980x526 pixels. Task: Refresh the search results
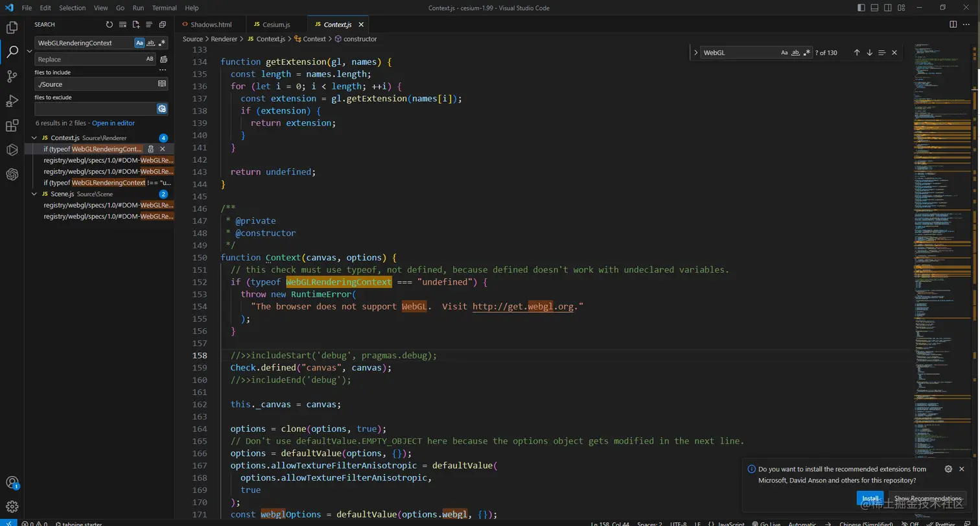110,25
